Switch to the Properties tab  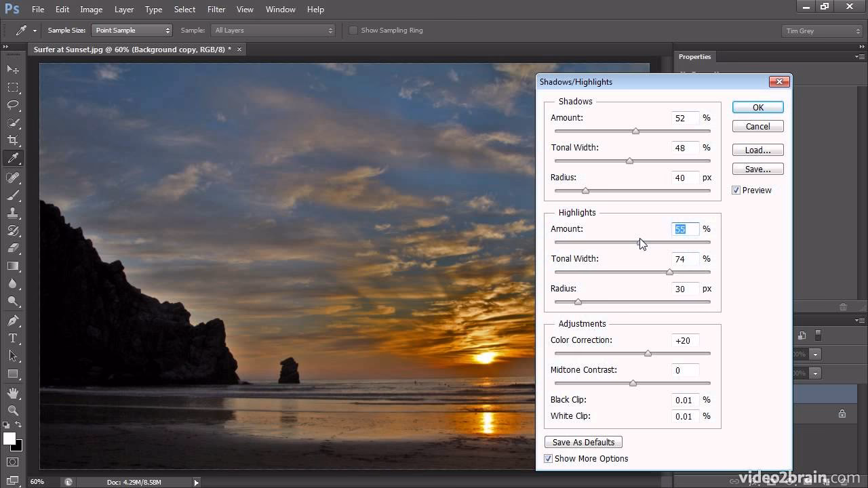694,56
